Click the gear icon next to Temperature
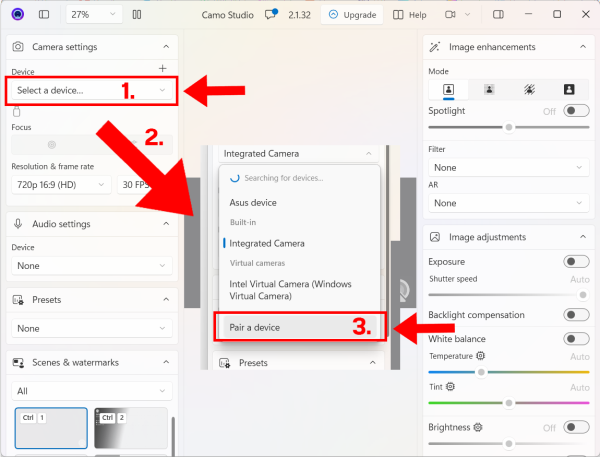The width and height of the screenshot is (600, 457). [x=481, y=356]
